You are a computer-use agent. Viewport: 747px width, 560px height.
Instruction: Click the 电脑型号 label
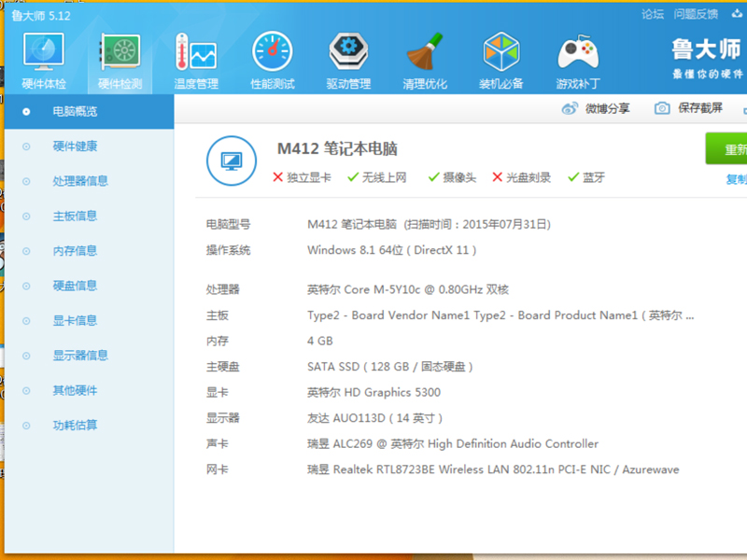pyautogui.click(x=228, y=224)
